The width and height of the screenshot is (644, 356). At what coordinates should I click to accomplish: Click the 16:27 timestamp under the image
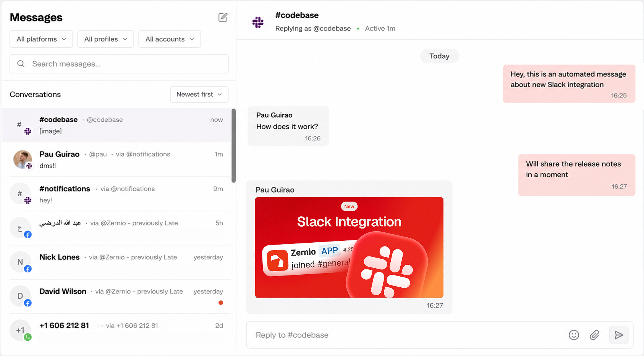pos(435,306)
